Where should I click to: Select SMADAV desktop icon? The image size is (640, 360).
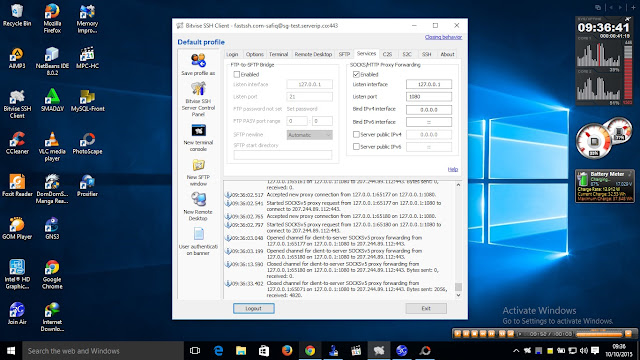tap(52, 100)
